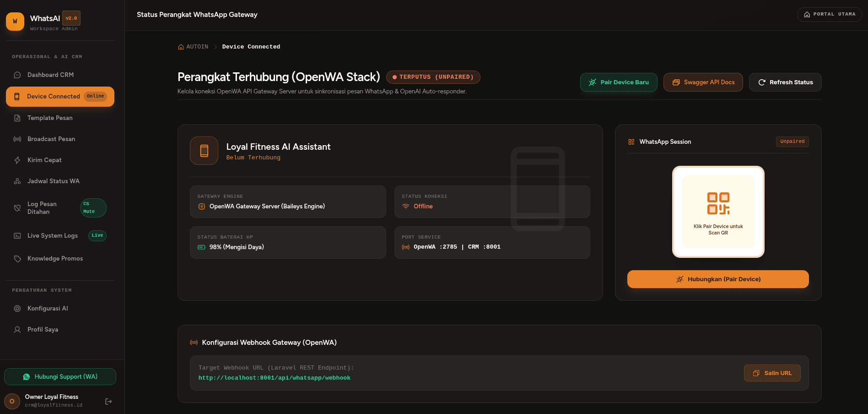
Task: Click the "OpenWA :2785 | CRM :8001" port text
Action: pos(457,247)
